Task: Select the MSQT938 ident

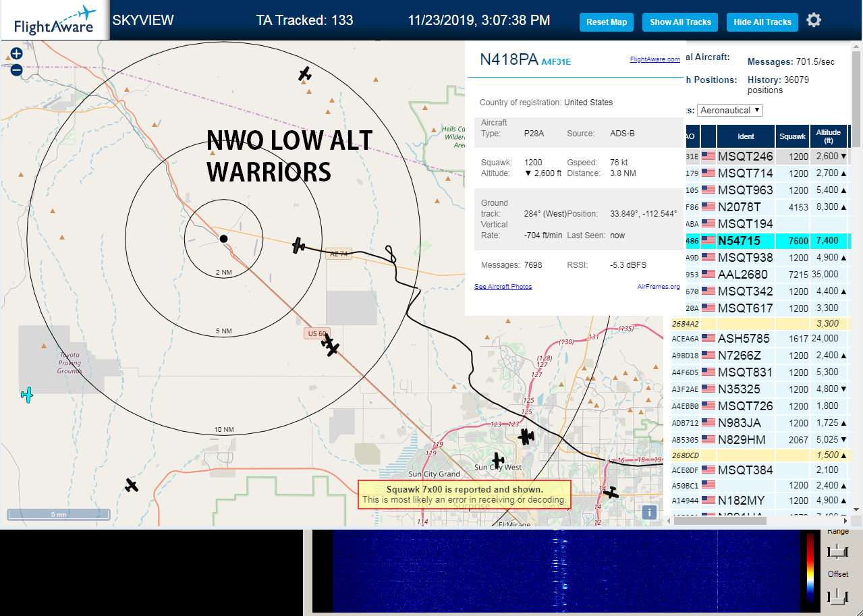Action: (x=746, y=258)
